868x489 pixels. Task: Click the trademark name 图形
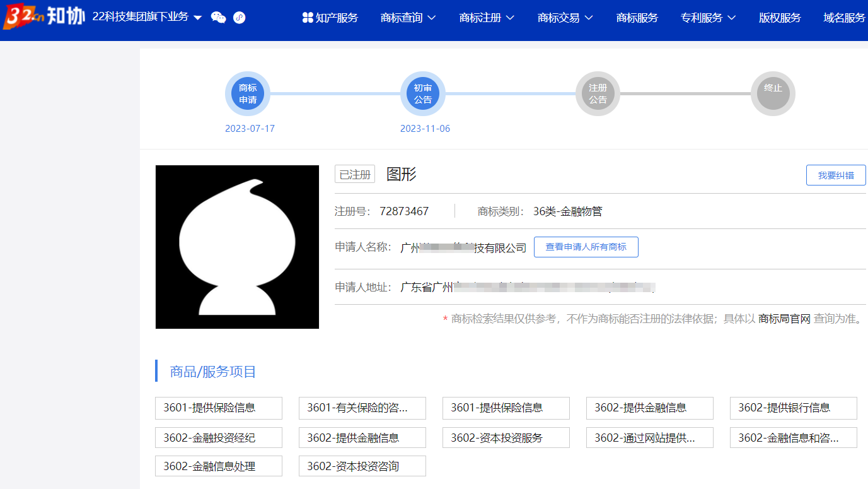pyautogui.click(x=402, y=174)
